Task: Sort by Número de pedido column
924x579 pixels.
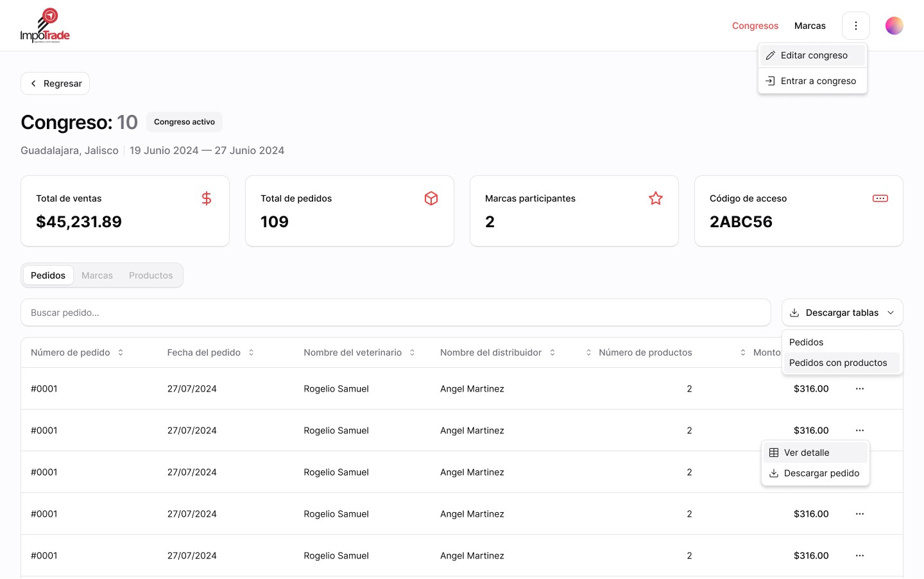Action: point(120,352)
